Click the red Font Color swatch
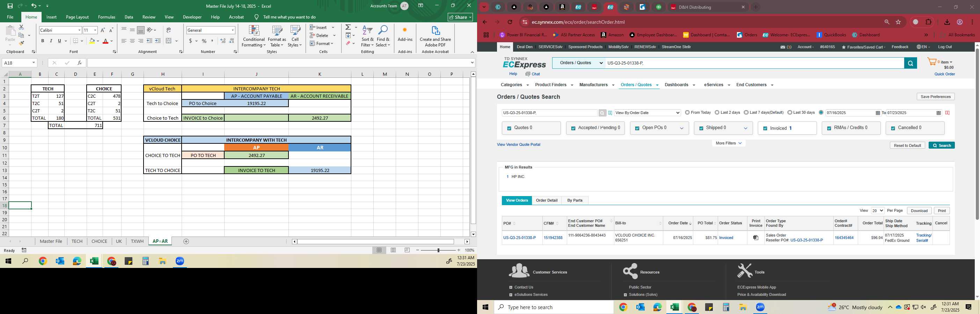 coord(106,41)
